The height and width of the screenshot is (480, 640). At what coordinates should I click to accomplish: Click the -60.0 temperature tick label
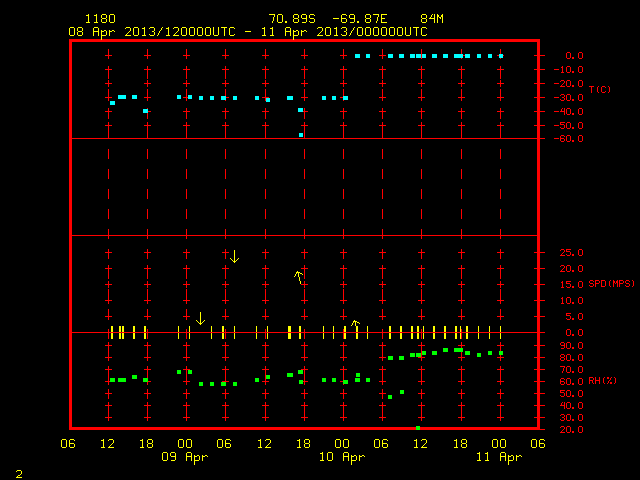[569, 139]
